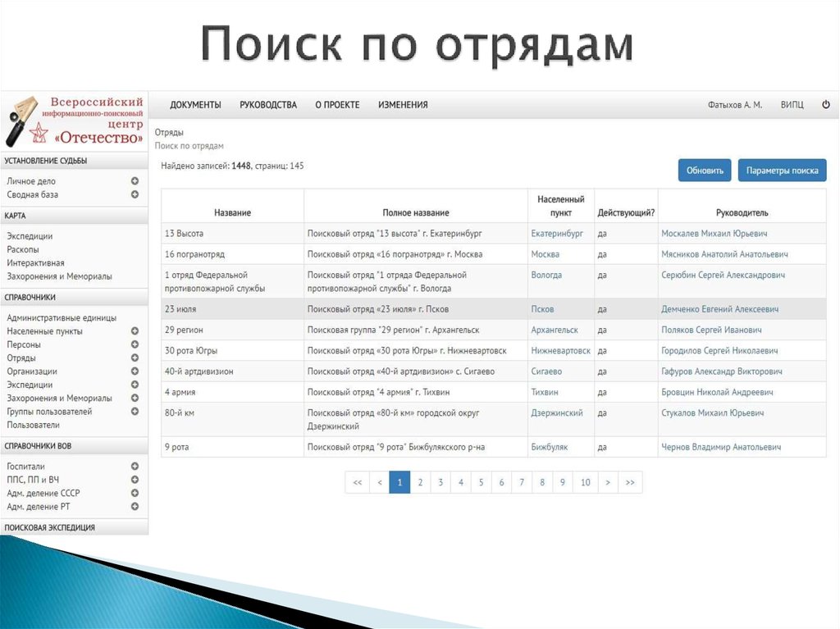Expand the Госпитали plus icon

135,466
